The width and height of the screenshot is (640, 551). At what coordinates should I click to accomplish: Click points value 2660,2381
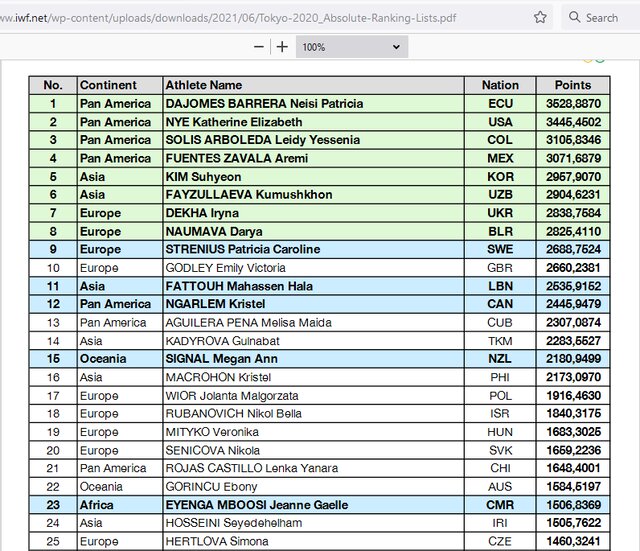point(573,268)
